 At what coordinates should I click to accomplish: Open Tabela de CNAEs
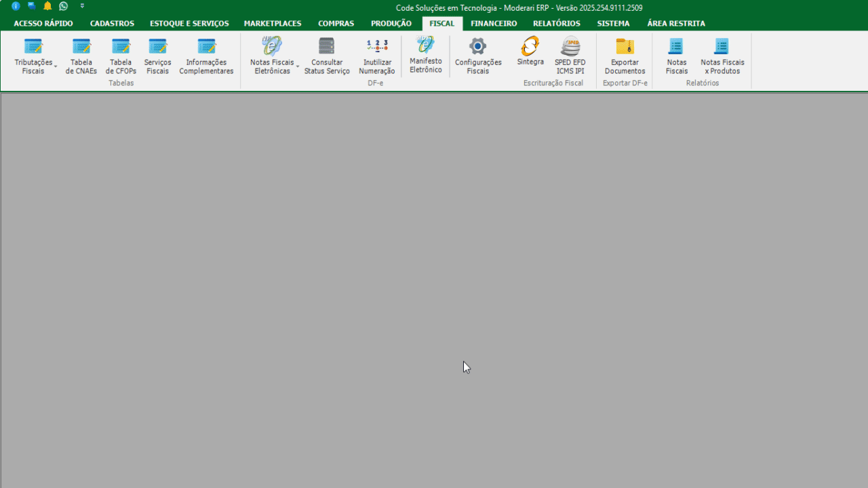click(81, 56)
